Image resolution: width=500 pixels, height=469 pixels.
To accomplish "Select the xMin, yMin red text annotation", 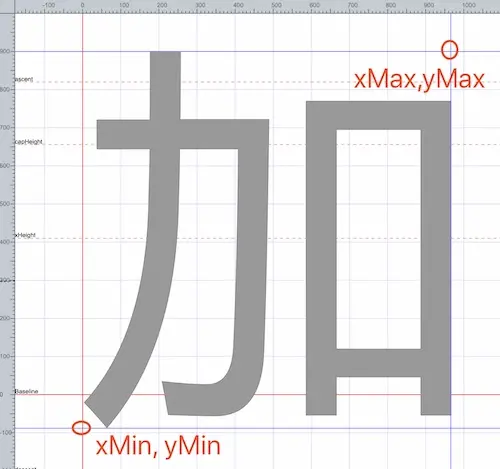I will pos(158,446).
